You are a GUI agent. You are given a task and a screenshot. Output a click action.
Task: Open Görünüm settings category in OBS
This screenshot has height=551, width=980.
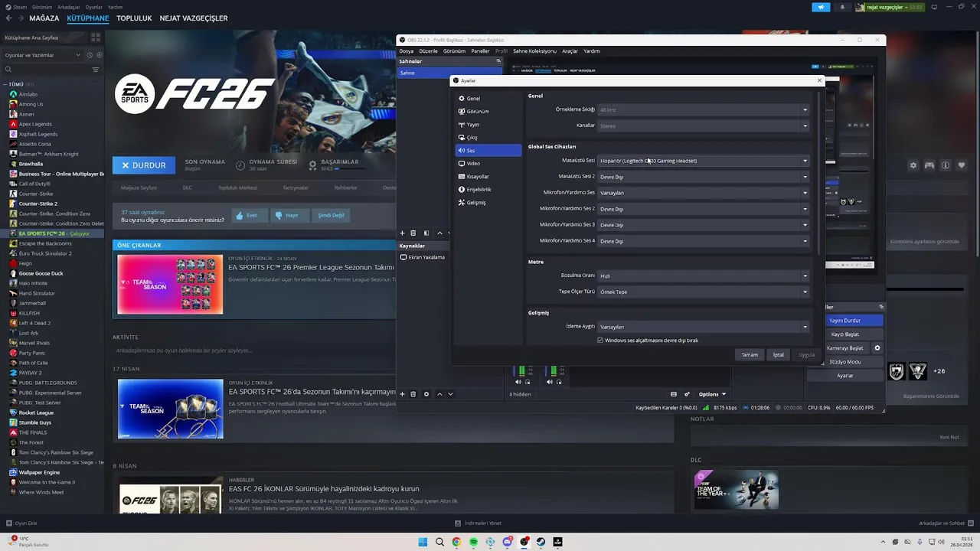pos(488,112)
